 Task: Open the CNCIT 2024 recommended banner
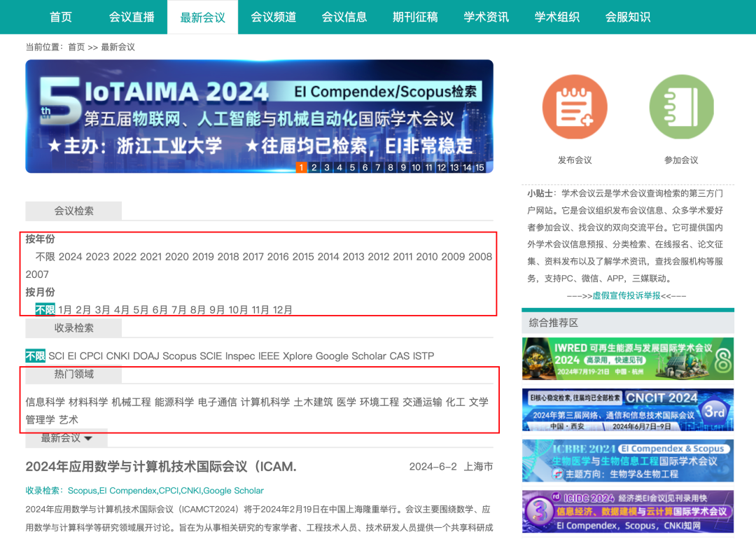(628, 409)
